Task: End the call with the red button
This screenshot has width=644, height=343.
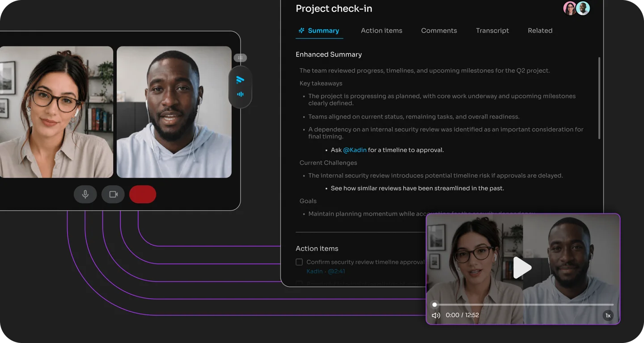Action: [x=143, y=194]
